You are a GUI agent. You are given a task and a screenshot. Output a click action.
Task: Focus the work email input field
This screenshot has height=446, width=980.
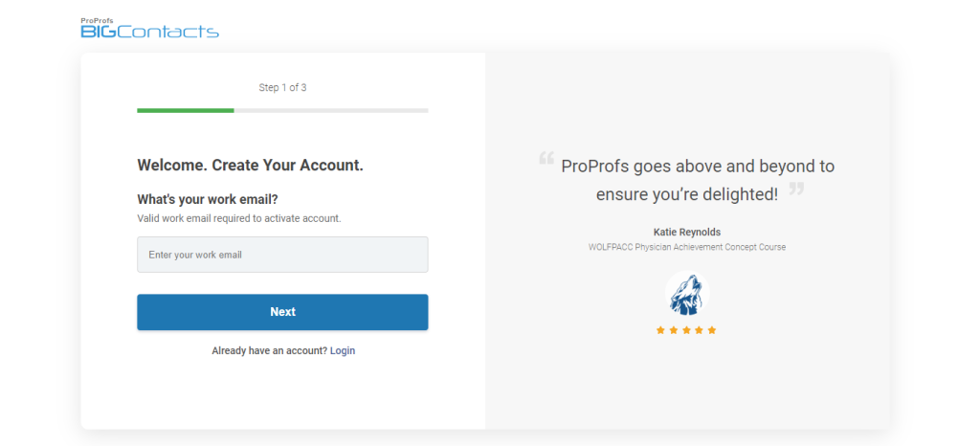282,255
